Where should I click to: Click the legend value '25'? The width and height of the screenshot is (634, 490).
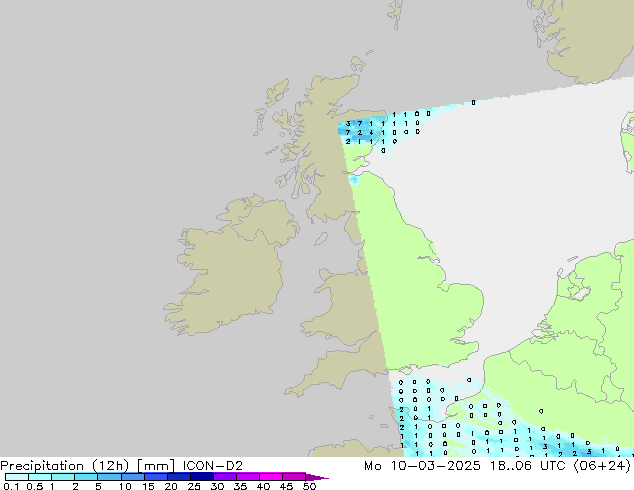point(194,486)
